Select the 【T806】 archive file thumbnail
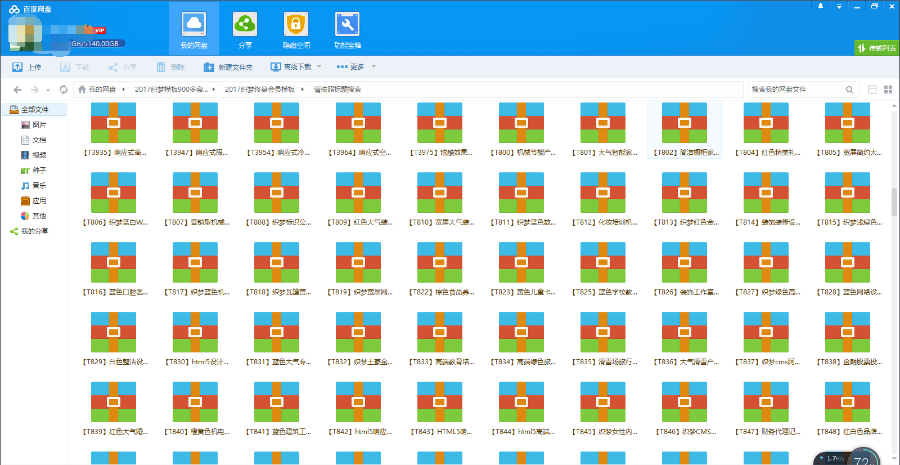This screenshot has width=900, height=465. pos(113,193)
